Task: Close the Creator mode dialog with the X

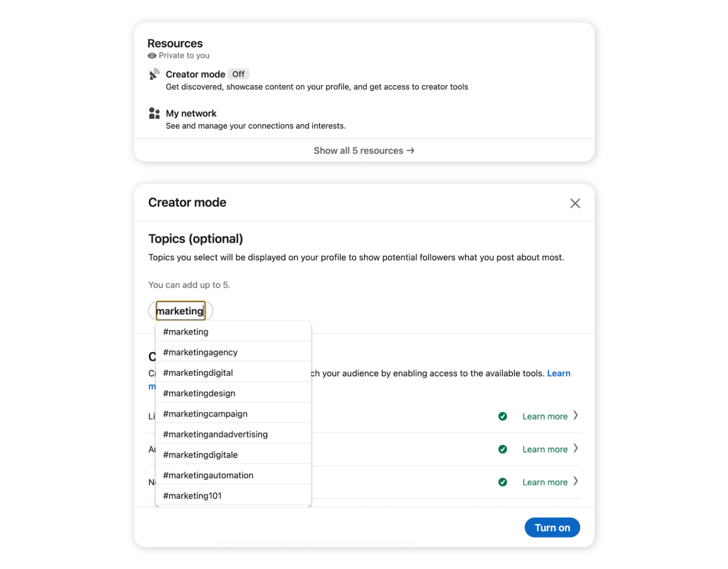Action: 575,203
